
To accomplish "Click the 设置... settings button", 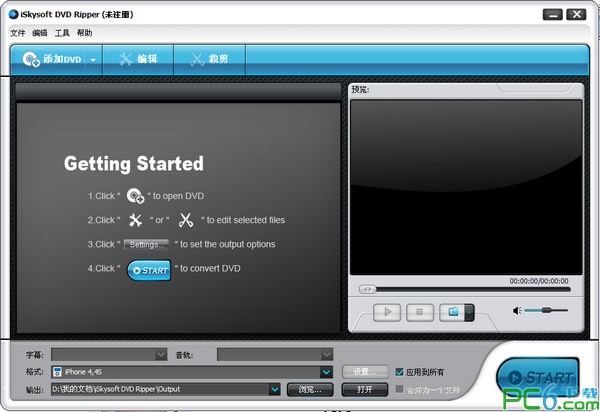I will click(365, 372).
